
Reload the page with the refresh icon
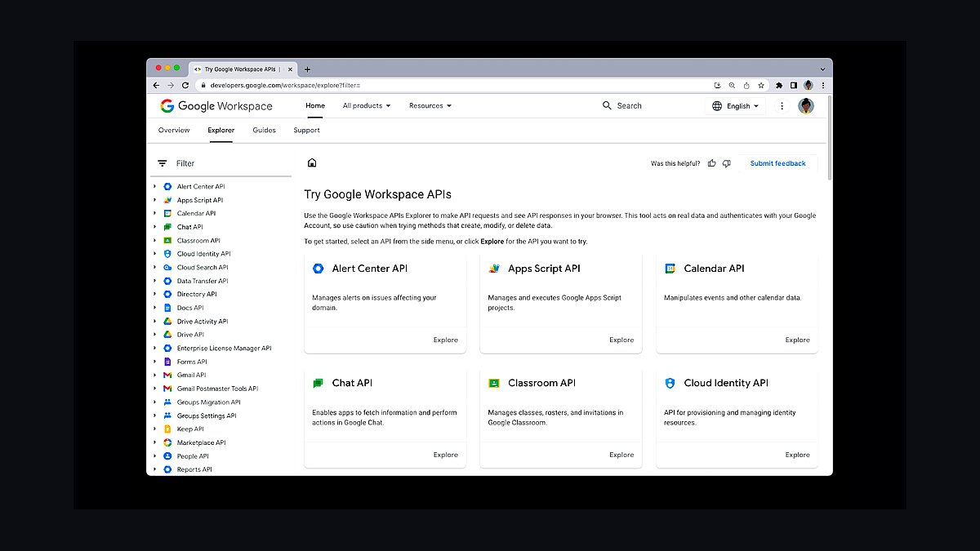pos(185,85)
